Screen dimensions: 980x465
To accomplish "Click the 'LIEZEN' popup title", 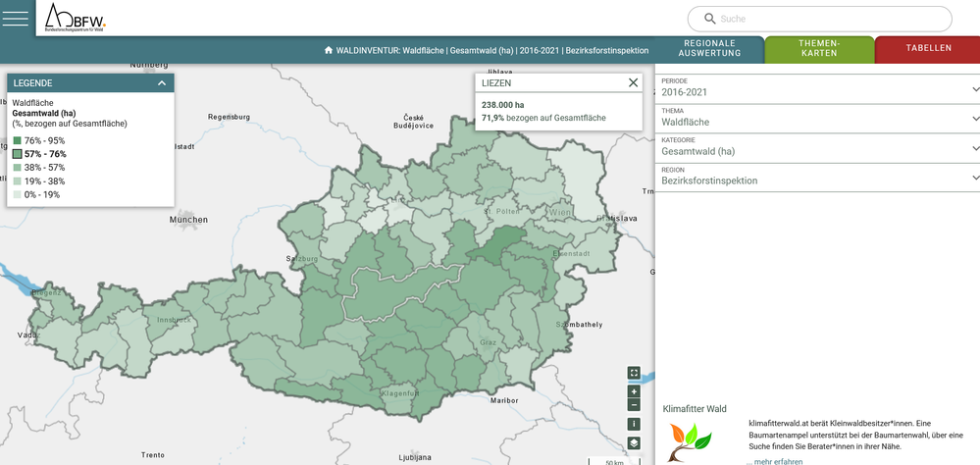I will pyautogui.click(x=497, y=82).
